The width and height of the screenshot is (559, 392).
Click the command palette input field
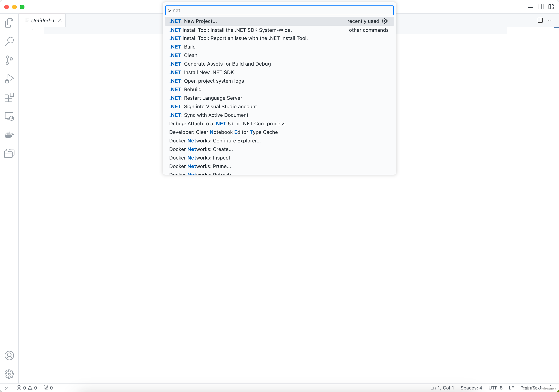point(279,10)
